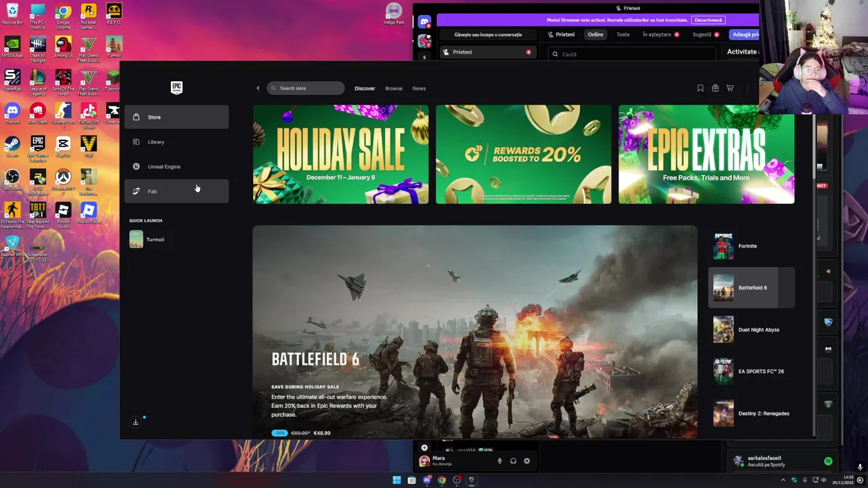Viewport: 868px width, 488px height.
Task: Switch to Discord Sugestii tab
Action: tap(706, 35)
